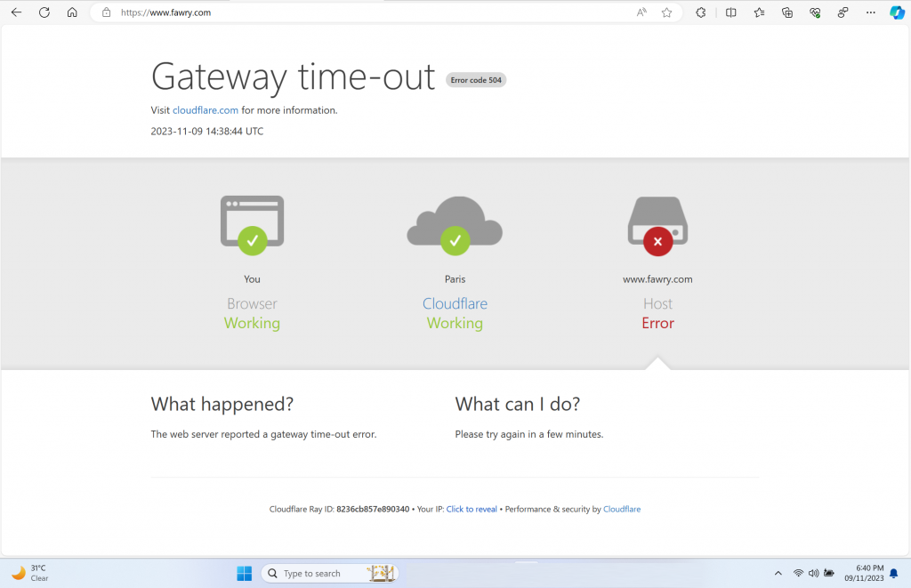
Task: Launch Copilot from the toolbar
Action: tap(897, 12)
